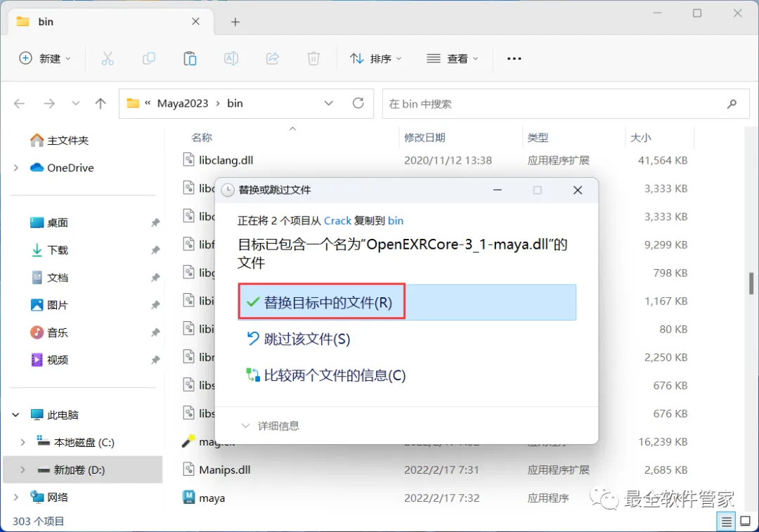This screenshot has height=532, width=759.
Task: Switch to details view icon in status bar
Action: click(x=726, y=521)
